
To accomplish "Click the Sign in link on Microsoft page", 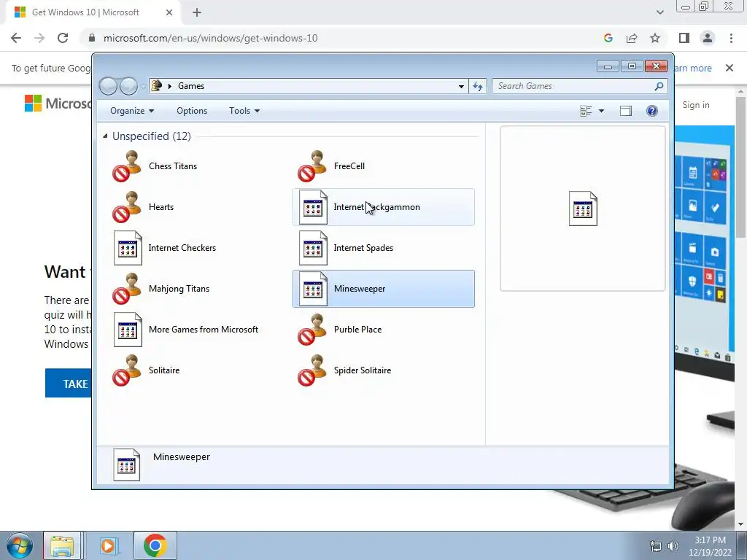I will [695, 105].
